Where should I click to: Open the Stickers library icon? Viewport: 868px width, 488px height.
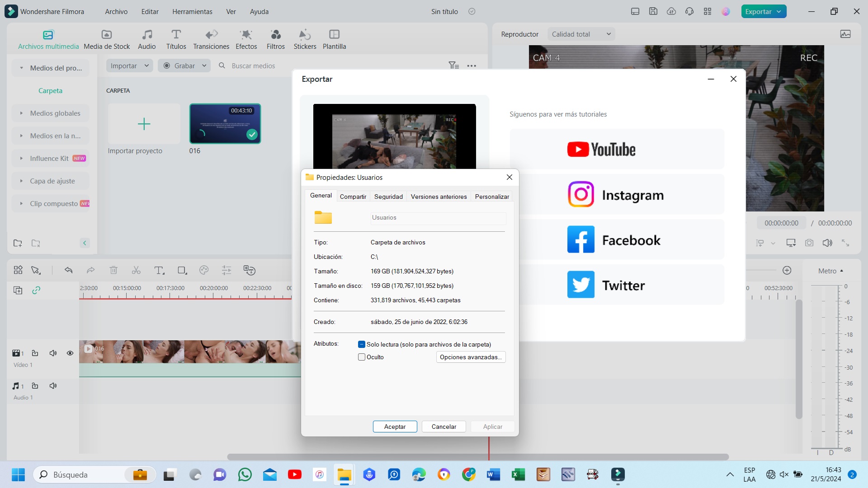click(x=305, y=35)
